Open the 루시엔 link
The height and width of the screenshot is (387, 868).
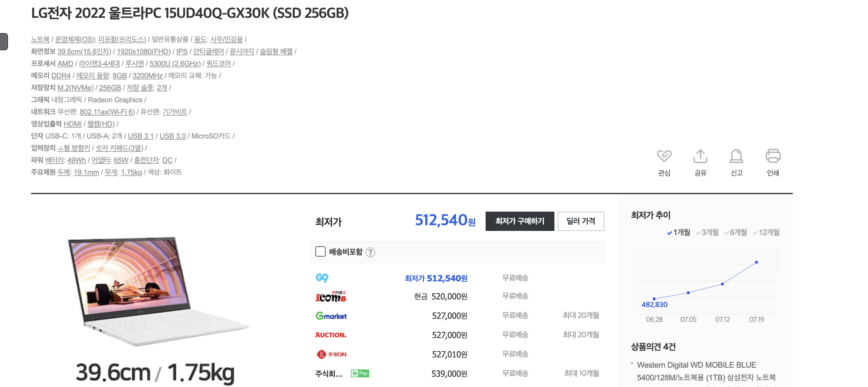(134, 63)
